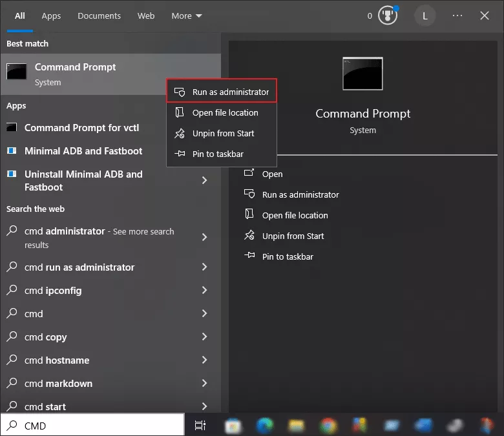Click Run as administrator in right pane
The height and width of the screenshot is (436, 504).
300,194
